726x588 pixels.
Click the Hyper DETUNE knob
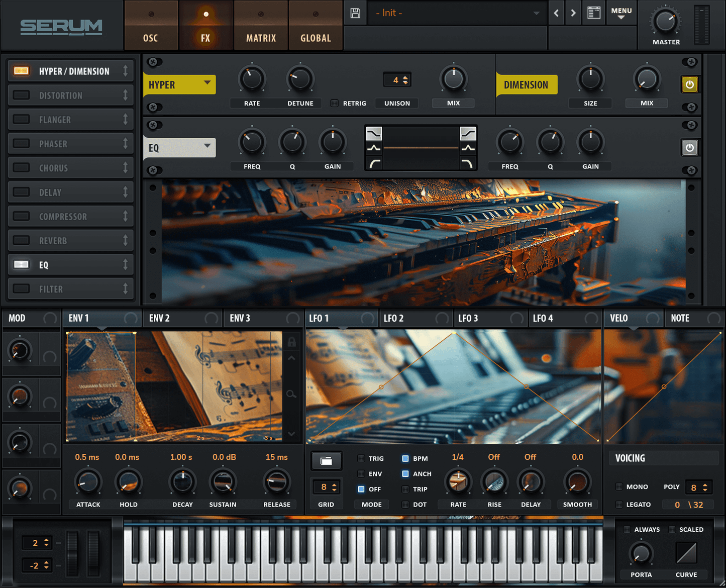click(300, 78)
